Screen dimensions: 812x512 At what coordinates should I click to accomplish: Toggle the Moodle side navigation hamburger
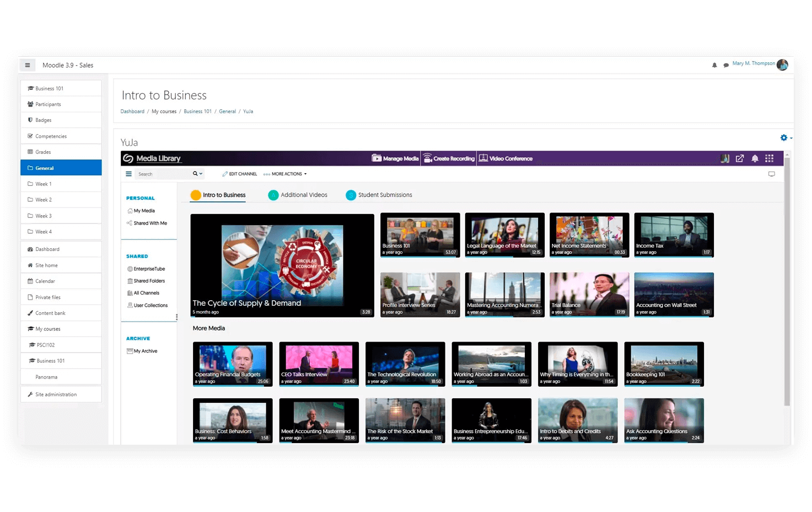tap(28, 65)
